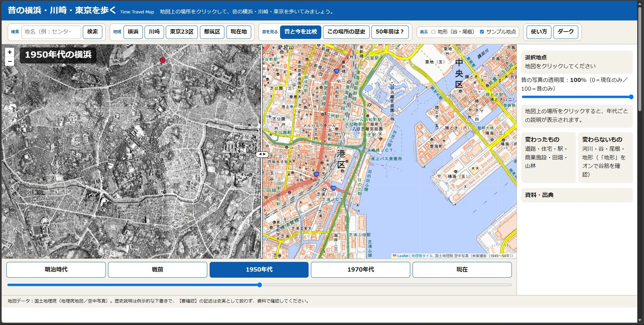This screenshot has height=325, width=644.
Task: Switch to ダーク mode
Action: coord(566,32)
